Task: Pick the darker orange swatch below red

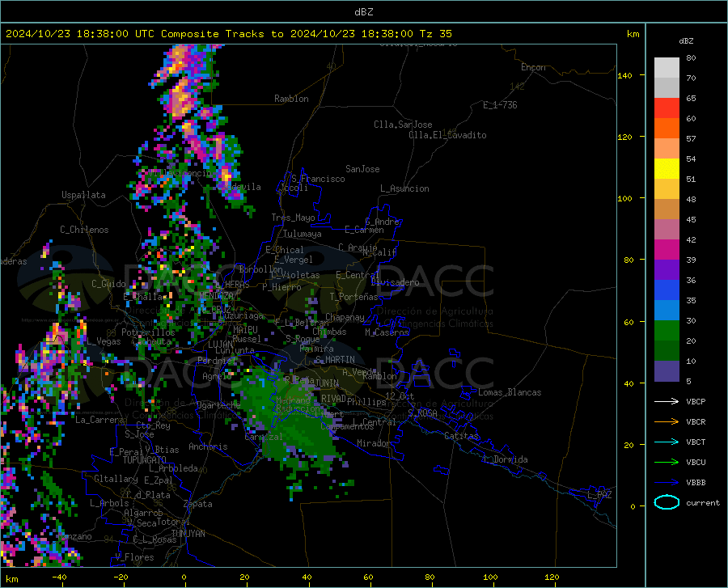Action: coord(667,129)
